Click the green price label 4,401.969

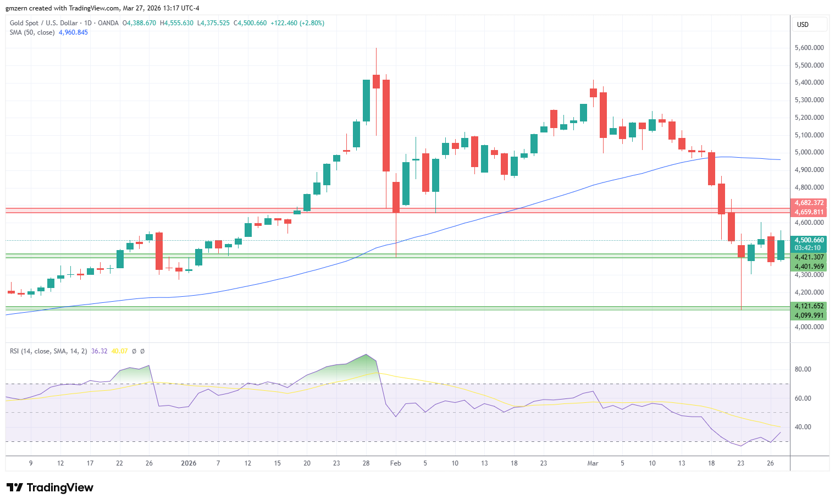click(x=809, y=267)
